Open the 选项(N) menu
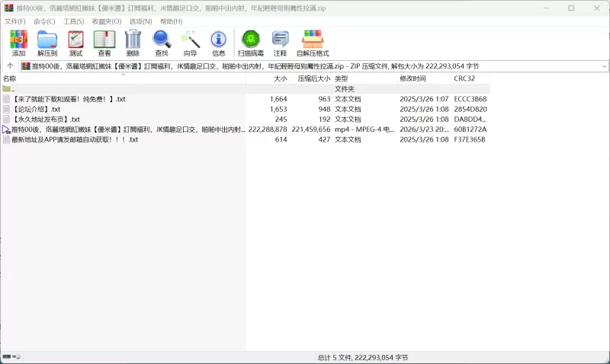 (140, 21)
